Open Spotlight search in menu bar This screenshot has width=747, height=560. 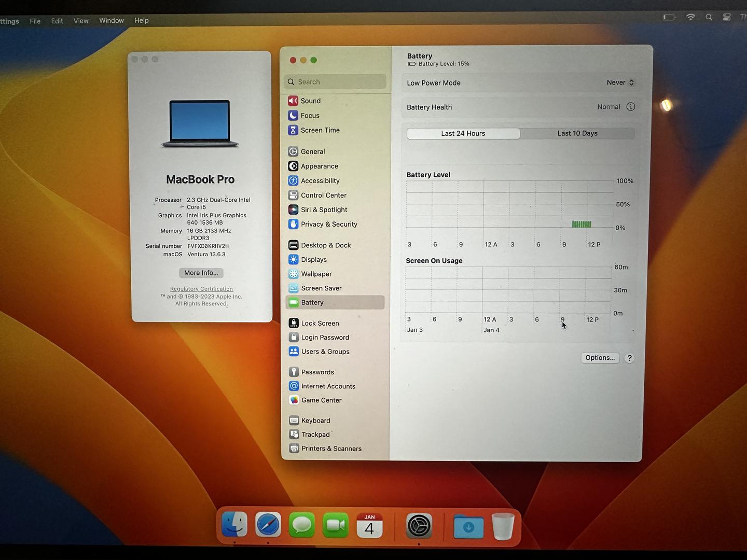point(709,17)
